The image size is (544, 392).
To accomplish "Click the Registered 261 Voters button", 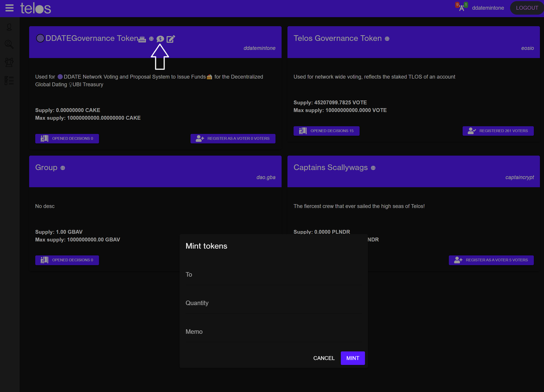I will pyautogui.click(x=498, y=131).
